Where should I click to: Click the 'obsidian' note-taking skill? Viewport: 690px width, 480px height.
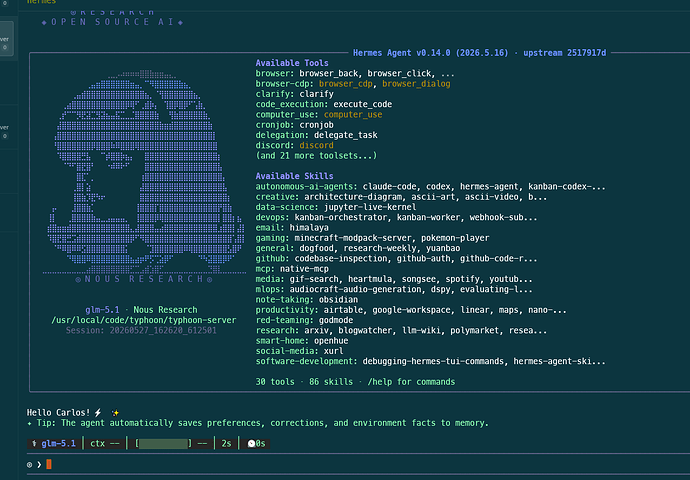[x=338, y=300]
